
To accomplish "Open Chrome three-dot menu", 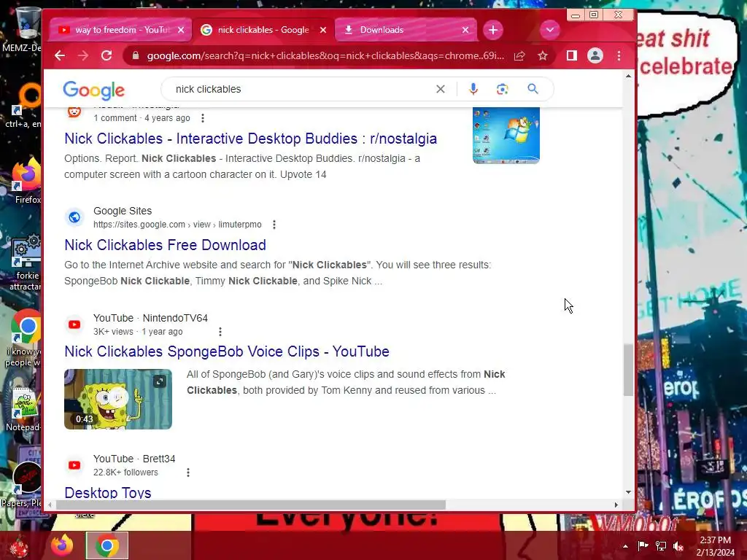I will pyautogui.click(x=619, y=55).
